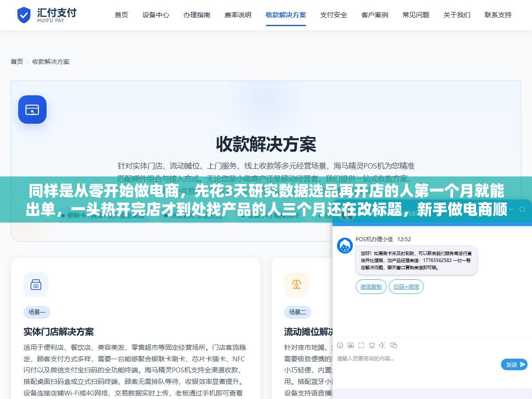Navigate to 客户案例 page
The width and height of the screenshot is (532, 399).
(375, 15)
